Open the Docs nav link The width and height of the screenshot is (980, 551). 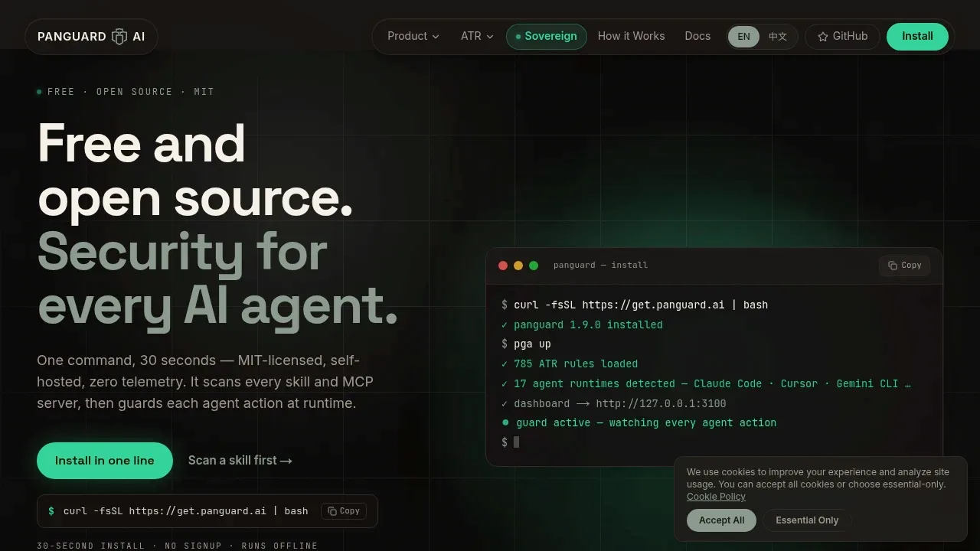point(697,36)
